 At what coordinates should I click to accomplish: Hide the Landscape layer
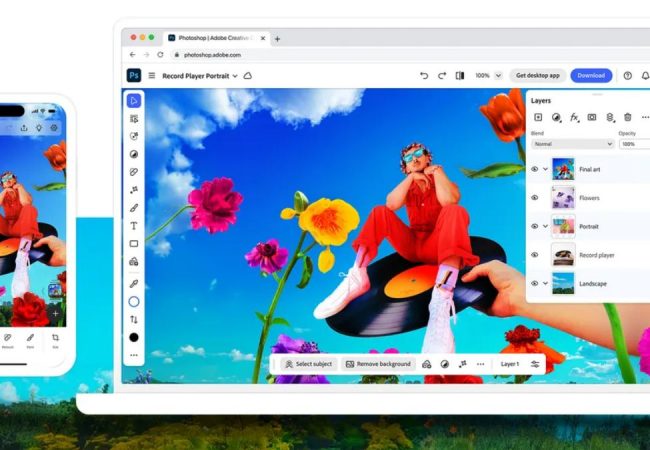point(535,283)
